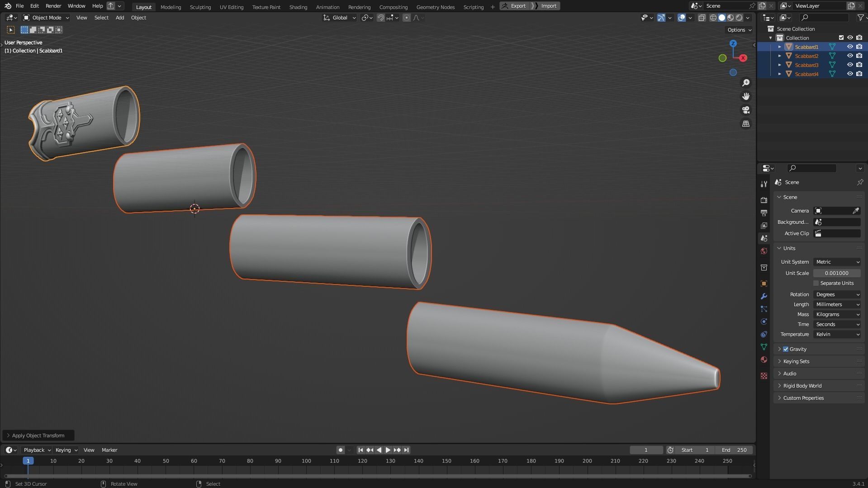The image size is (868, 488).
Task: Toggle proportional editing in viewport header
Action: click(x=407, y=18)
